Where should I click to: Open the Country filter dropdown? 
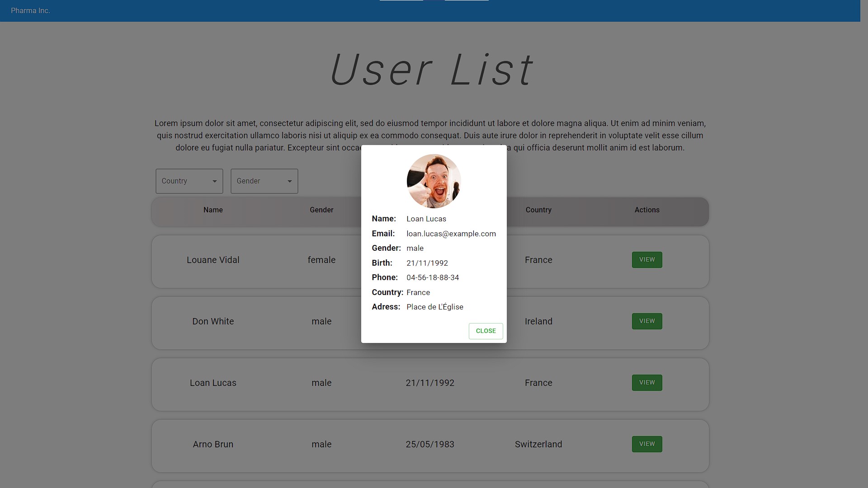[x=189, y=181]
